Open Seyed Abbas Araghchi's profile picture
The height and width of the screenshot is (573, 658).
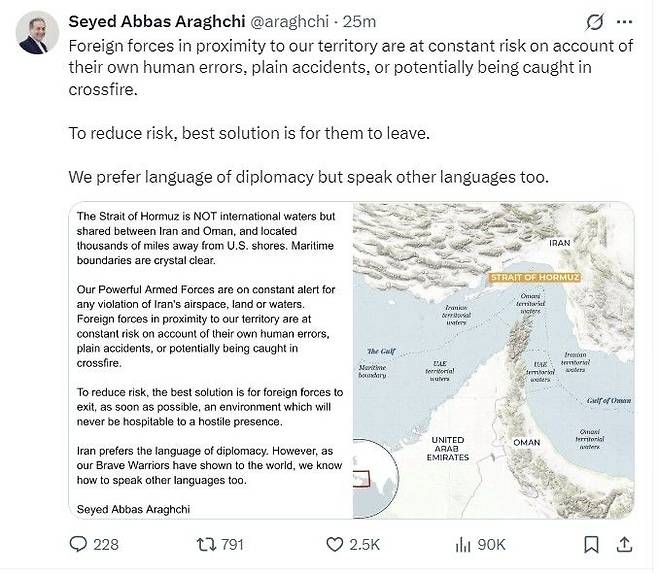37,32
